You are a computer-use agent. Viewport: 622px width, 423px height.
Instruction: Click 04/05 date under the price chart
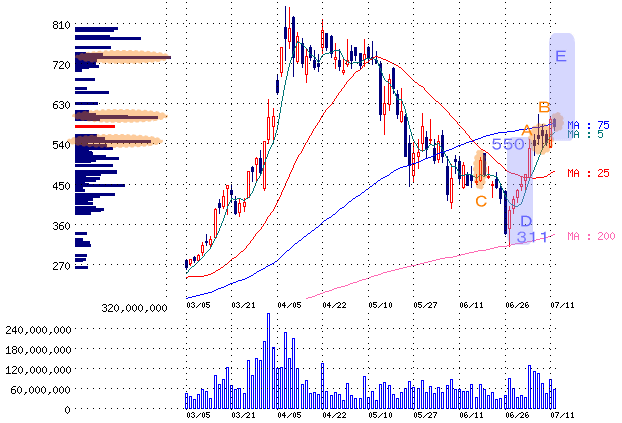click(x=289, y=305)
